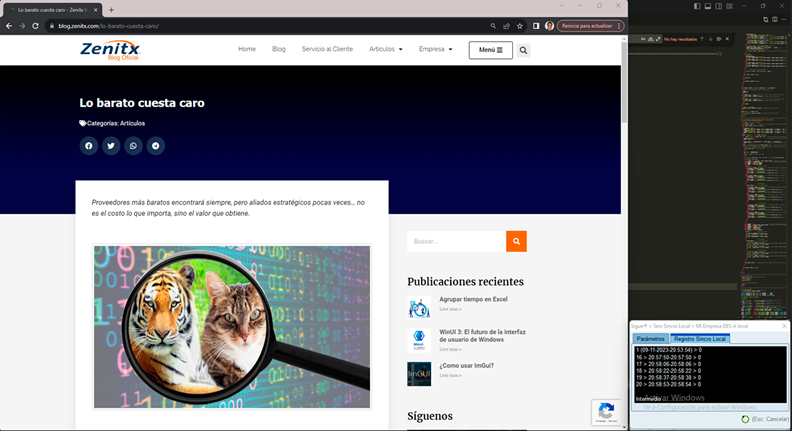This screenshot has width=792, height=431.
Task: Click the browser page vertical scrollbar
Action: pos(624,81)
